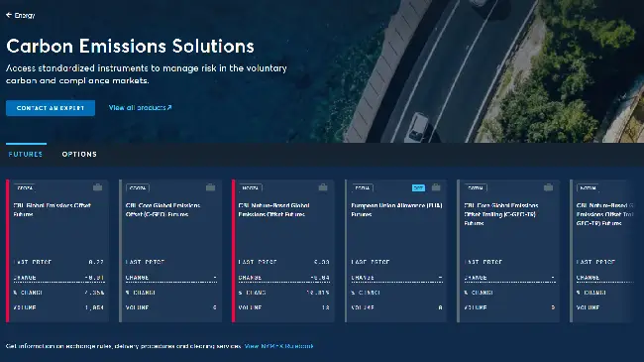
Task: Click the Contact an Expert button
Action: pyautogui.click(x=51, y=108)
